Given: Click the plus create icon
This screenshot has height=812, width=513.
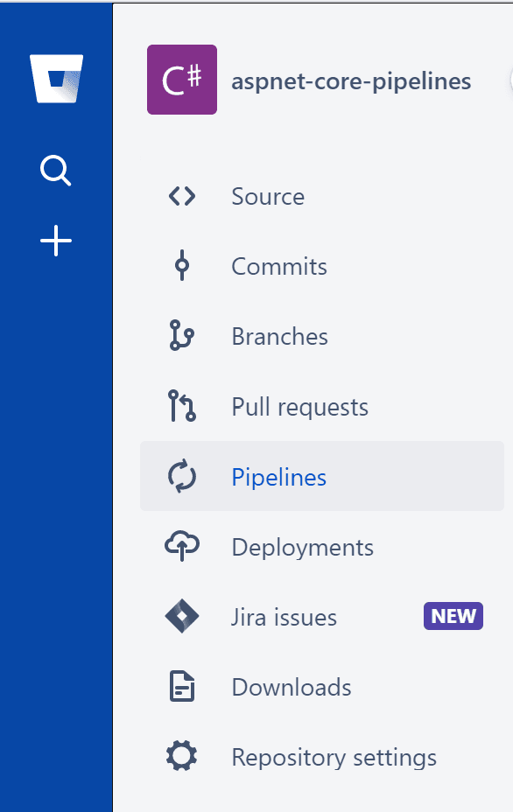Looking at the screenshot, I should [x=56, y=241].
